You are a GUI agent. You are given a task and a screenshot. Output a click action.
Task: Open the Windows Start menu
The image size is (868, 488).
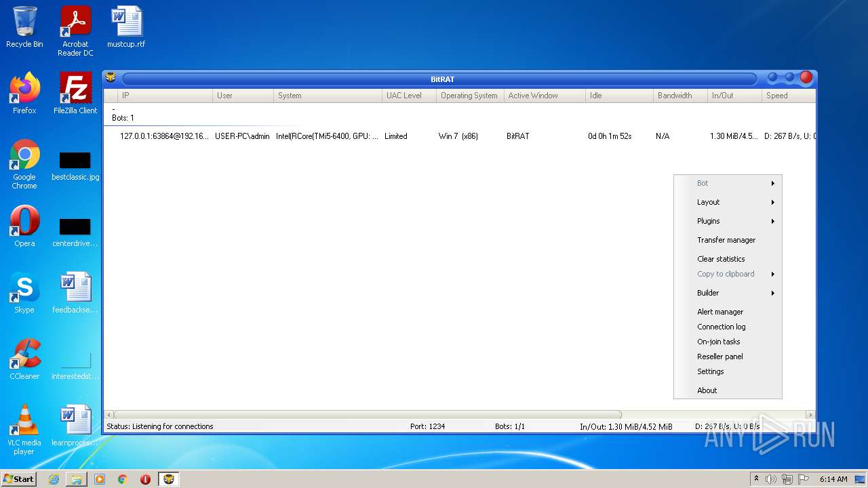(x=19, y=479)
